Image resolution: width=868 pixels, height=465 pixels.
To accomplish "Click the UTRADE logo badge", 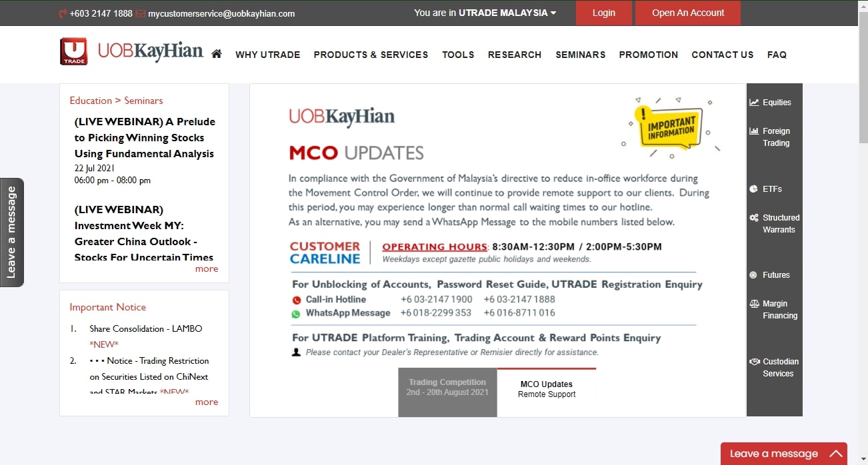I will pos(73,51).
